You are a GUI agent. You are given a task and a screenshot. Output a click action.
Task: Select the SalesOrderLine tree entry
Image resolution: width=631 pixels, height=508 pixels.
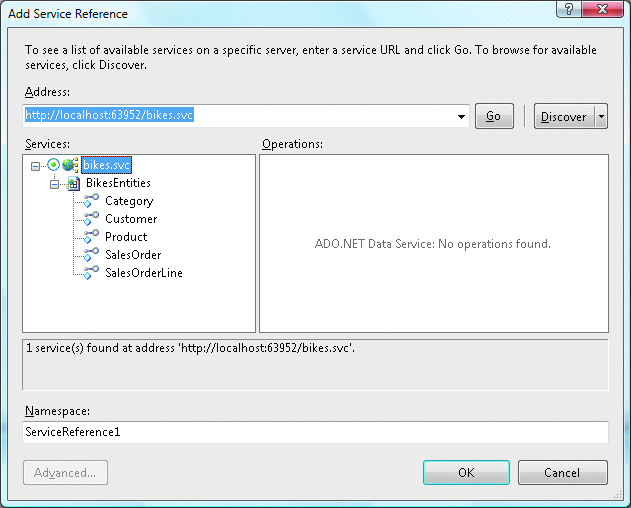(x=144, y=273)
